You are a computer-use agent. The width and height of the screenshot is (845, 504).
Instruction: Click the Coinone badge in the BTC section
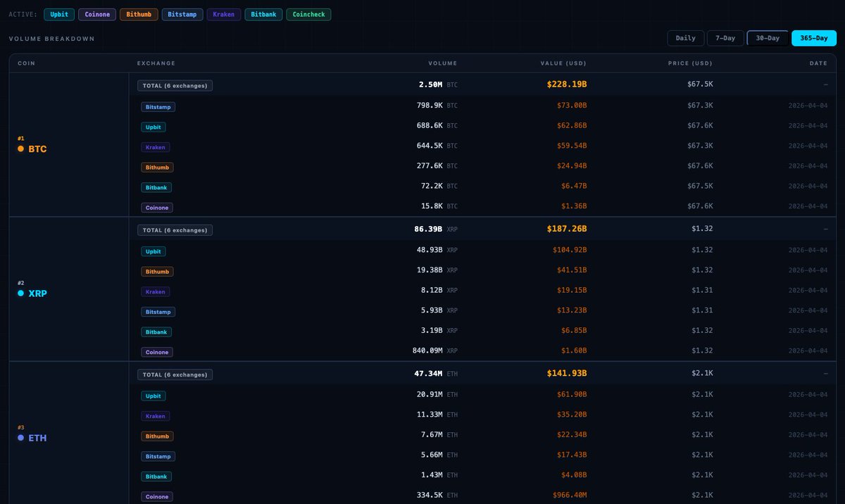156,207
